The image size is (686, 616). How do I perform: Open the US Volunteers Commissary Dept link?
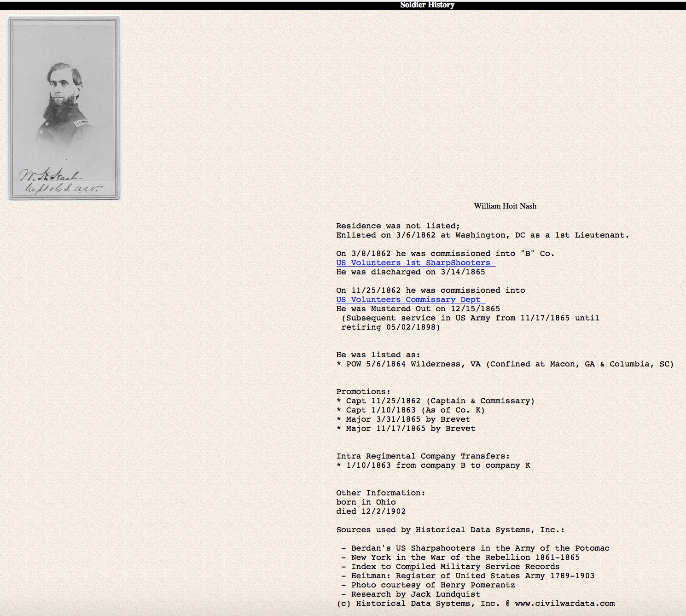point(410,300)
